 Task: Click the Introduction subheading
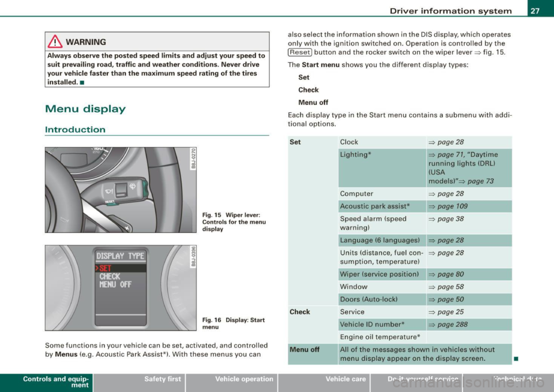(75, 130)
